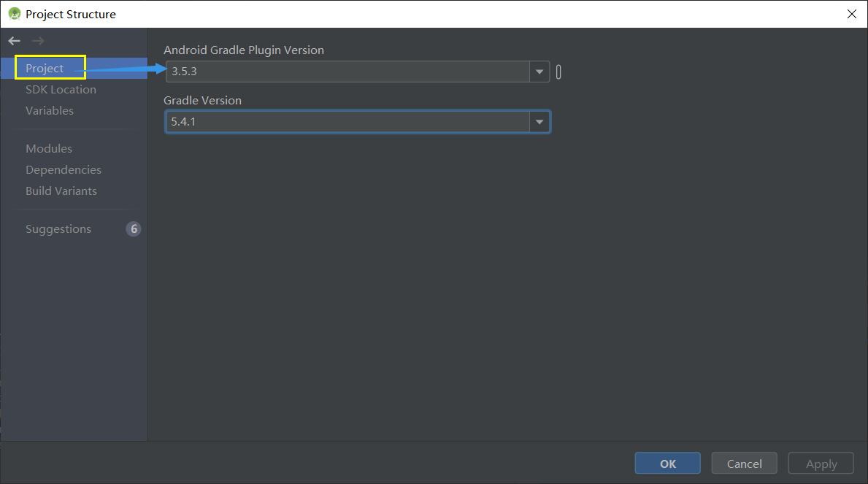Click the forward navigation arrow

click(37, 41)
